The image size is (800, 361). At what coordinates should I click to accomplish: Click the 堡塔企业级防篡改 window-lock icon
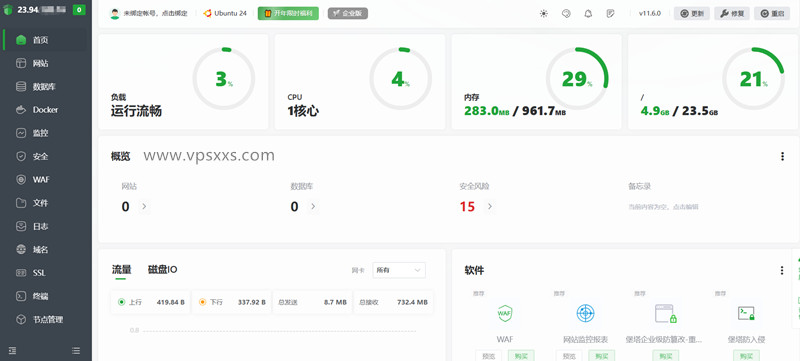pyautogui.click(x=666, y=314)
